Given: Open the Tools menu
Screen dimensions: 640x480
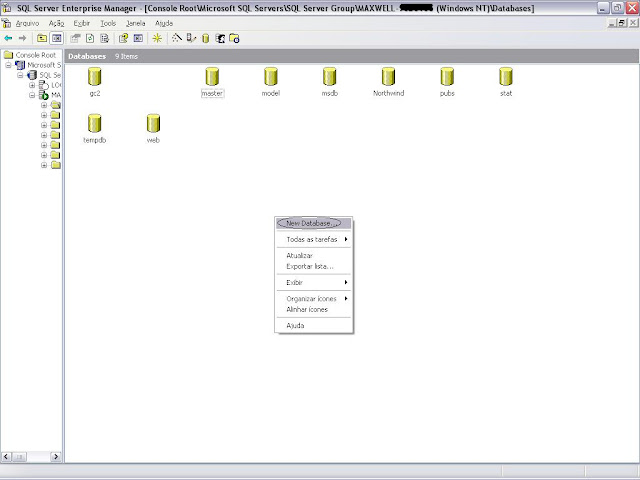Looking at the screenshot, I should pos(108,24).
